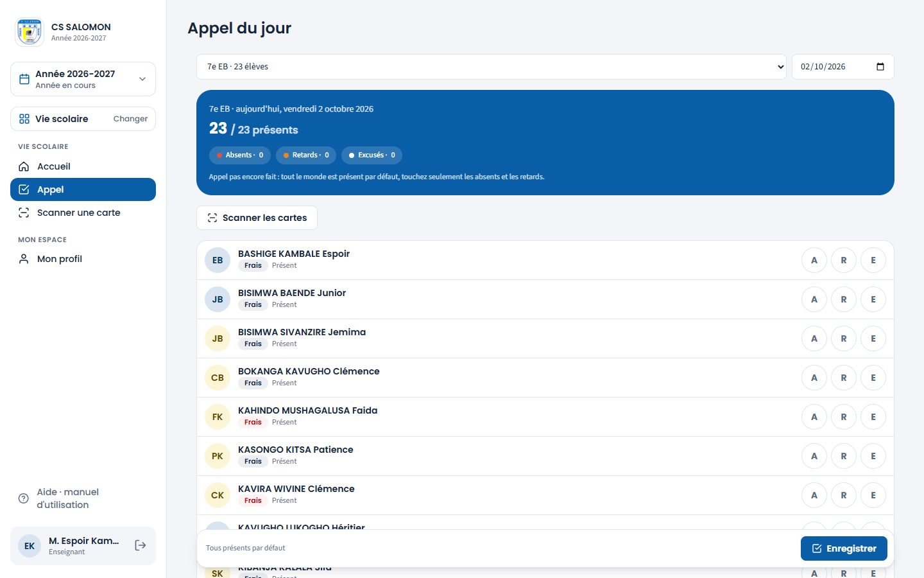The height and width of the screenshot is (578, 924).
Task: Click the avatar of BISIMWA SIVANZIRE Jemima
Action: pos(218,338)
